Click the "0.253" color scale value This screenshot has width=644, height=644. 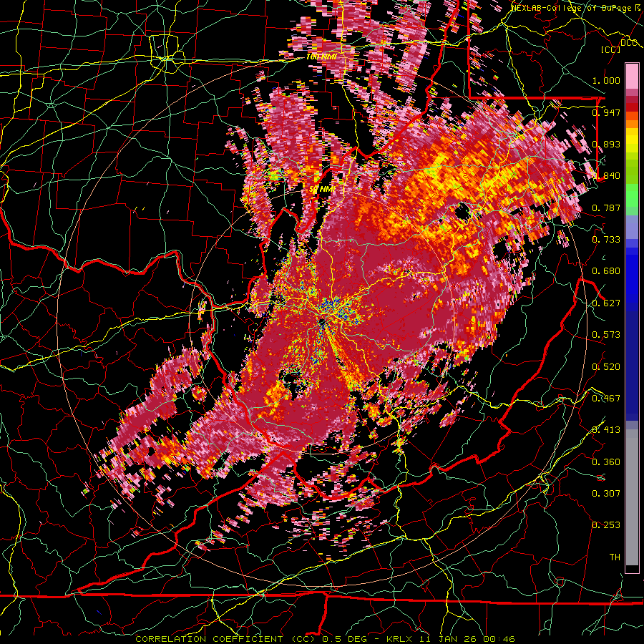[606, 525]
